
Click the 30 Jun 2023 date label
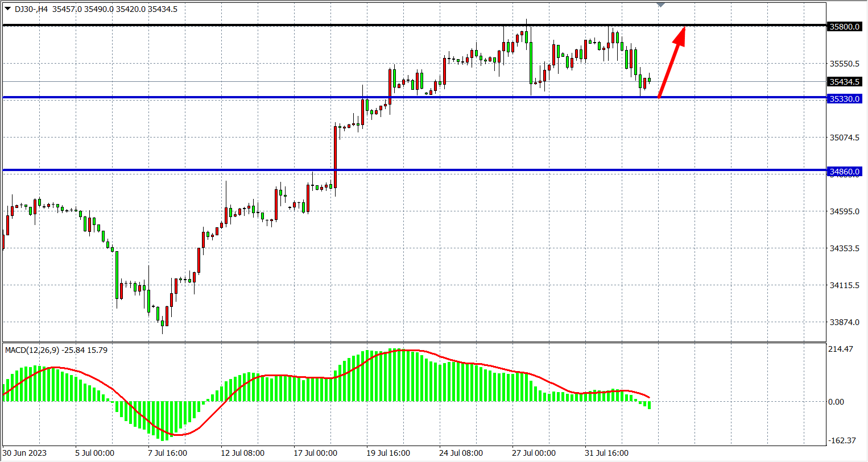(x=25, y=453)
